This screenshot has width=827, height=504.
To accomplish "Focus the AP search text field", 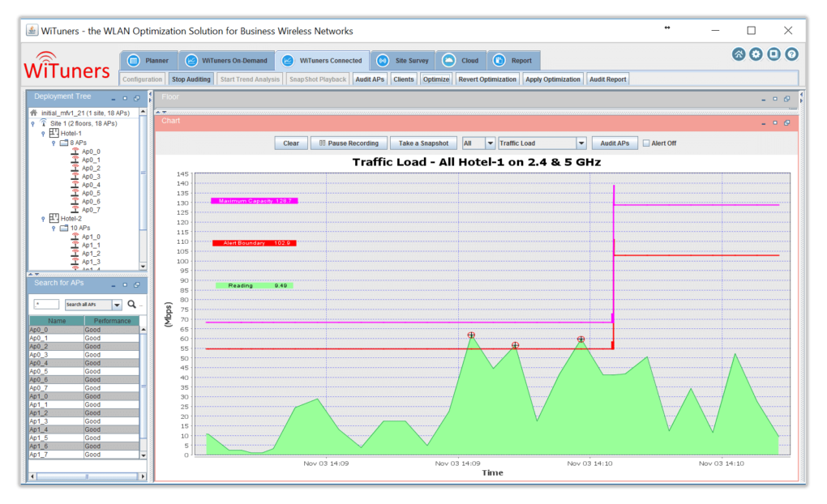I will point(46,304).
